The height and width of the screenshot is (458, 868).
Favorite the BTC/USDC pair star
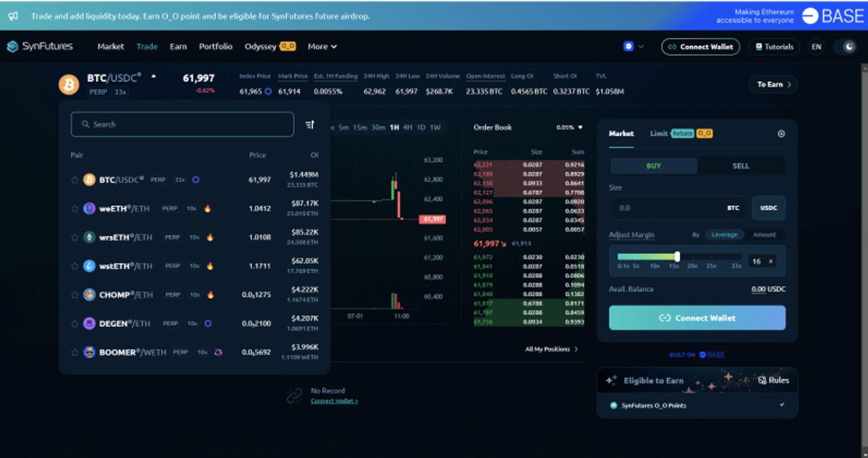tap(75, 180)
